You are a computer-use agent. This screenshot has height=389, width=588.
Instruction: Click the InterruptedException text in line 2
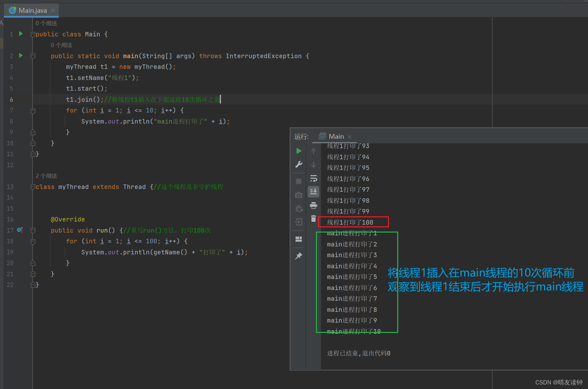tap(264, 56)
